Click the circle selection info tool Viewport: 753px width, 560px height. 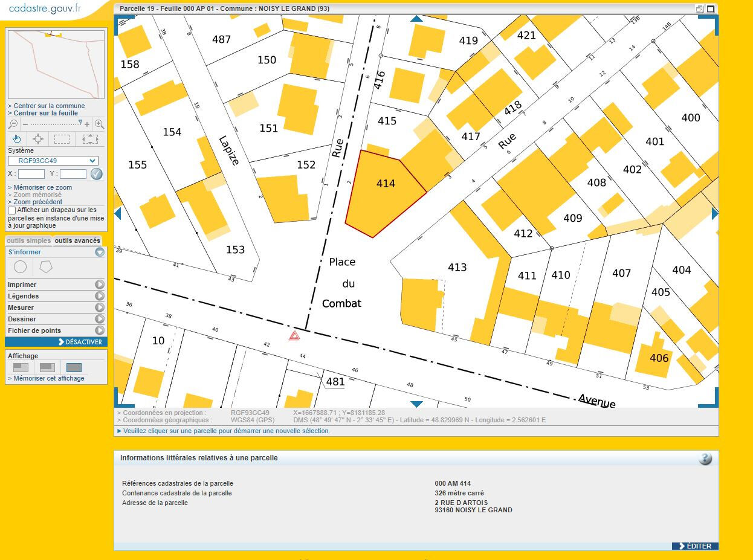point(20,266)
